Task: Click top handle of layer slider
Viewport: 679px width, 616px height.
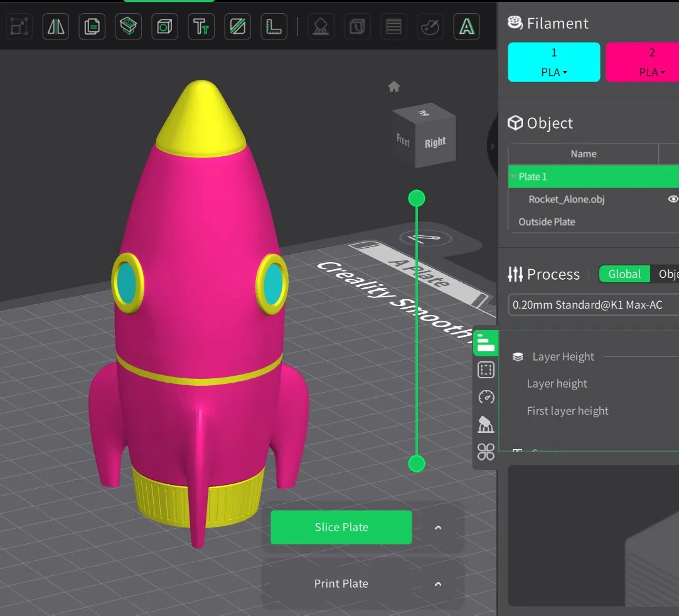Action: (417, 198)
